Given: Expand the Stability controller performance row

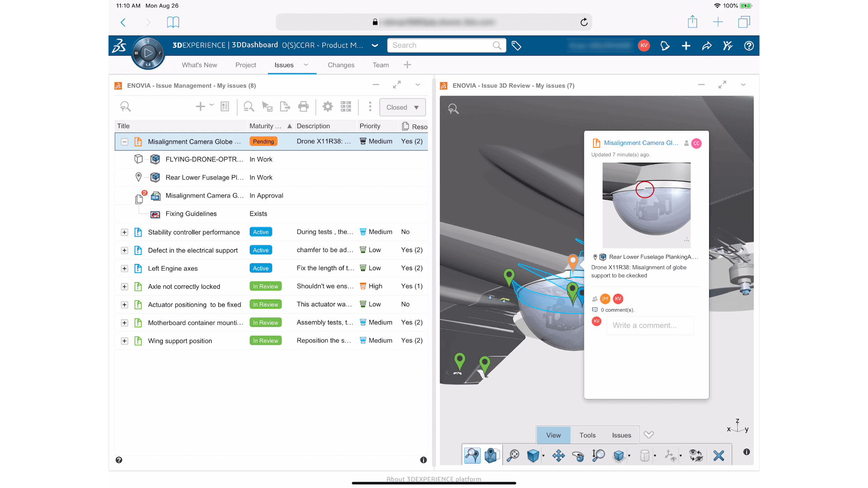Looking at the screenshot, I should click(124, 232).
